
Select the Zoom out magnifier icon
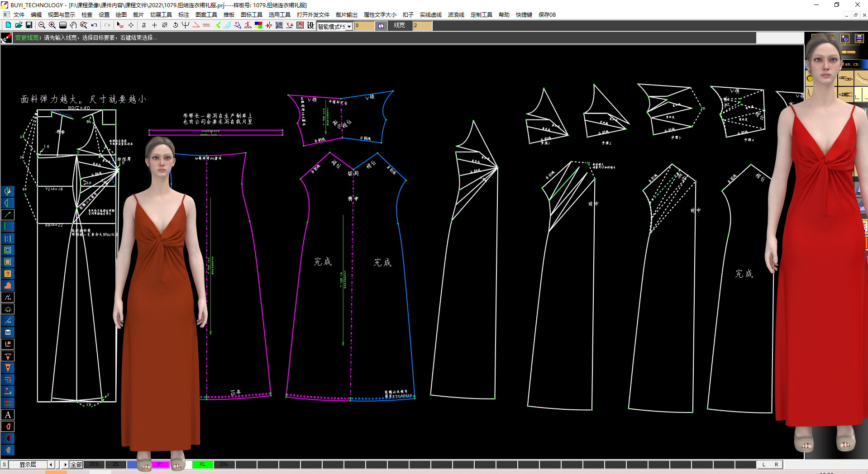(42, 25)
